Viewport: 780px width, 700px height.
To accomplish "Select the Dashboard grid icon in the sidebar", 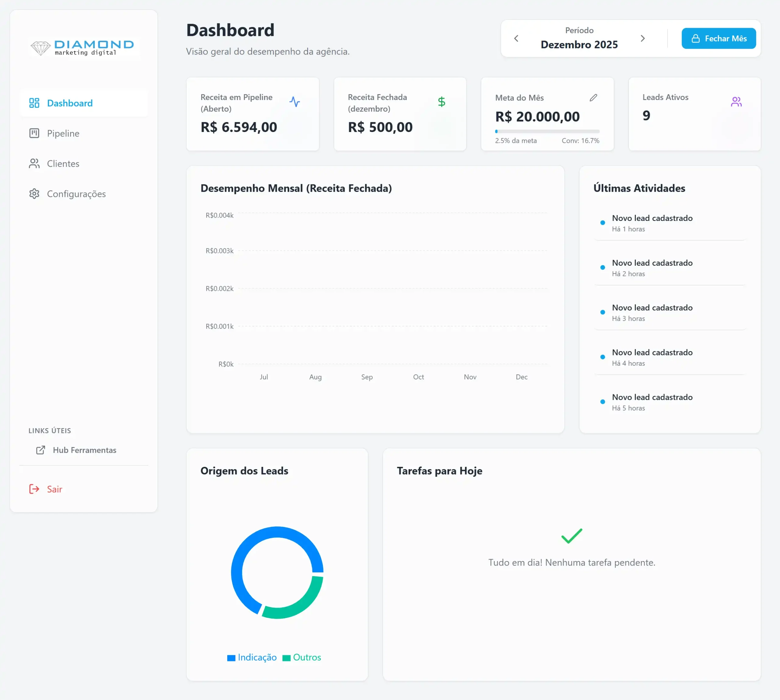I will coord(34,103).
